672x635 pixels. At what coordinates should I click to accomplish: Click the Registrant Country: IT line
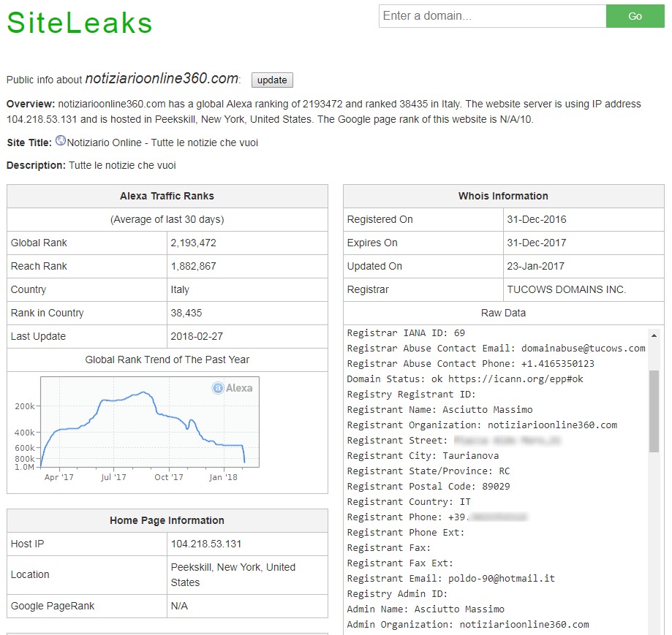coord(409,502)
